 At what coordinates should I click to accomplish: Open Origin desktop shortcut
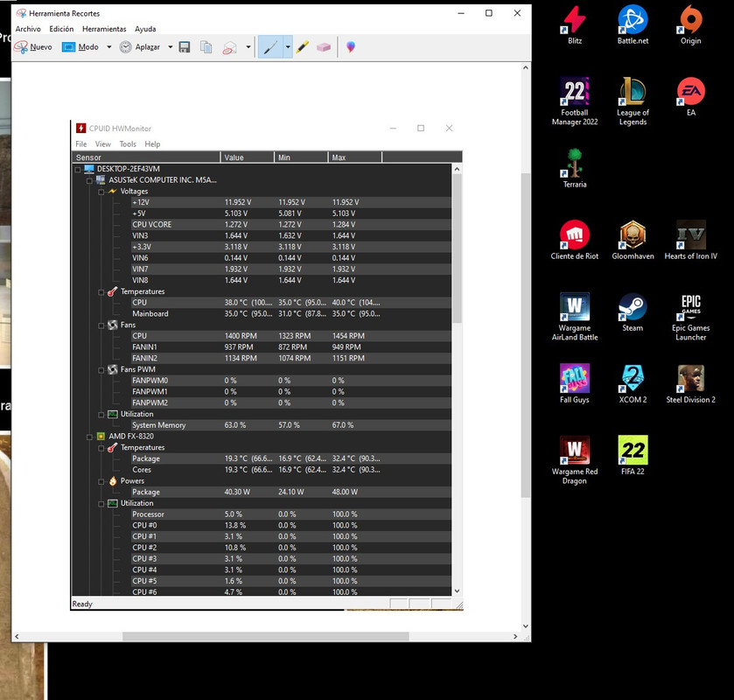point(691,24)
